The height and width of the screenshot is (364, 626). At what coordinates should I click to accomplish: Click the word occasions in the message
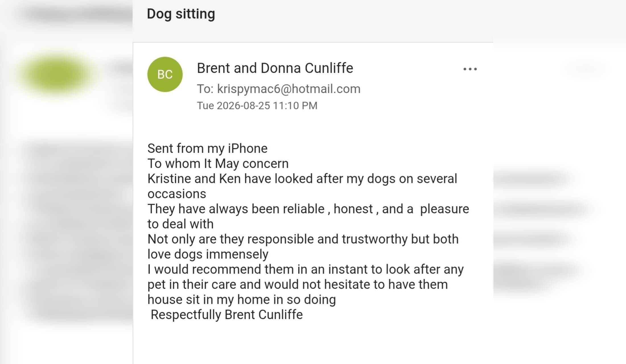tap(177, 194)
